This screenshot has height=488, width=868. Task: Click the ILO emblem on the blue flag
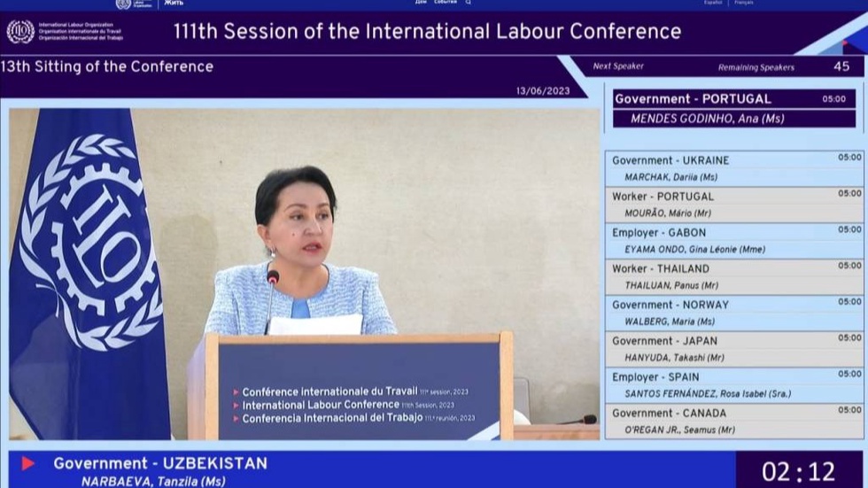[x=89, y=241]
